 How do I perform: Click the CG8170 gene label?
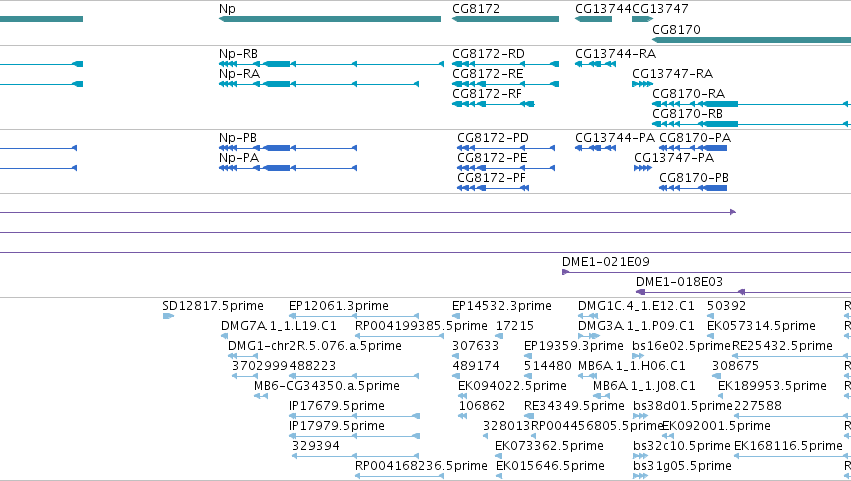(676, 29)
